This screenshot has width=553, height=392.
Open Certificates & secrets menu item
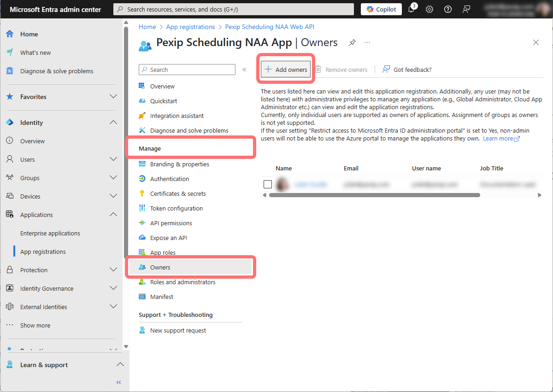178,193
